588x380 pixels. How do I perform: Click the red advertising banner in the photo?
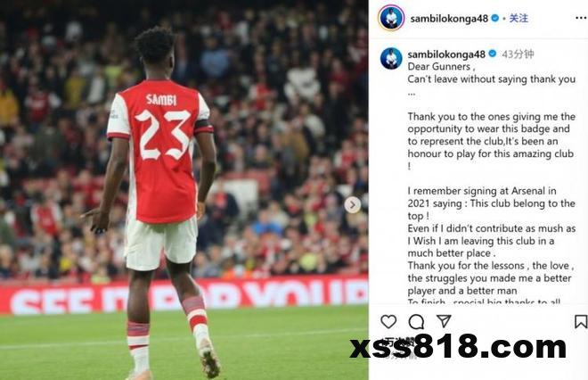pos(184,296)
